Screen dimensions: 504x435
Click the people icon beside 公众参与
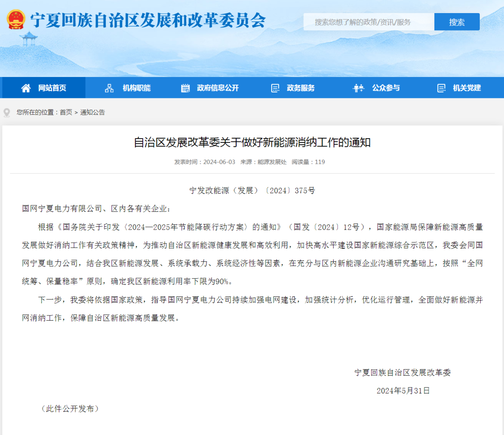(x=358, y=88)
